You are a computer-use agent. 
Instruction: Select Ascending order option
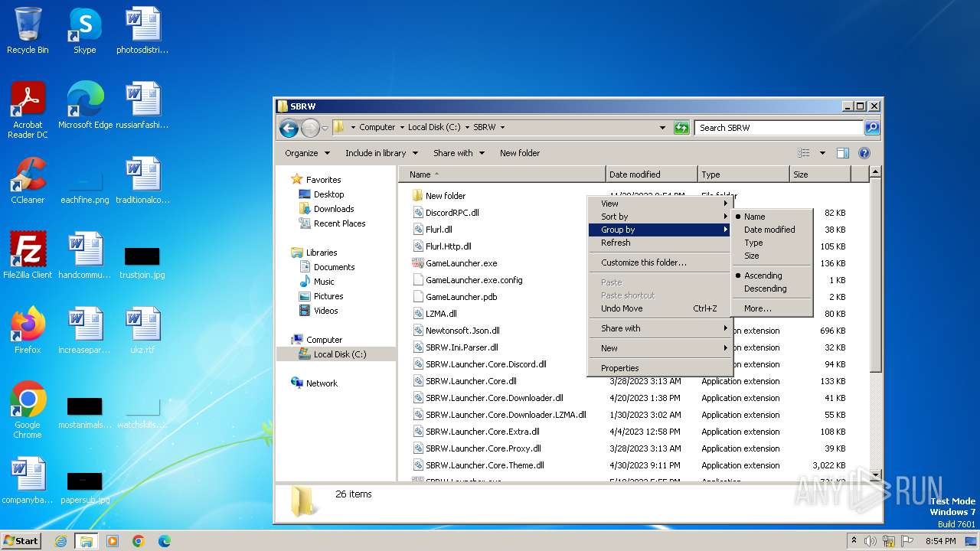point(772,275)
